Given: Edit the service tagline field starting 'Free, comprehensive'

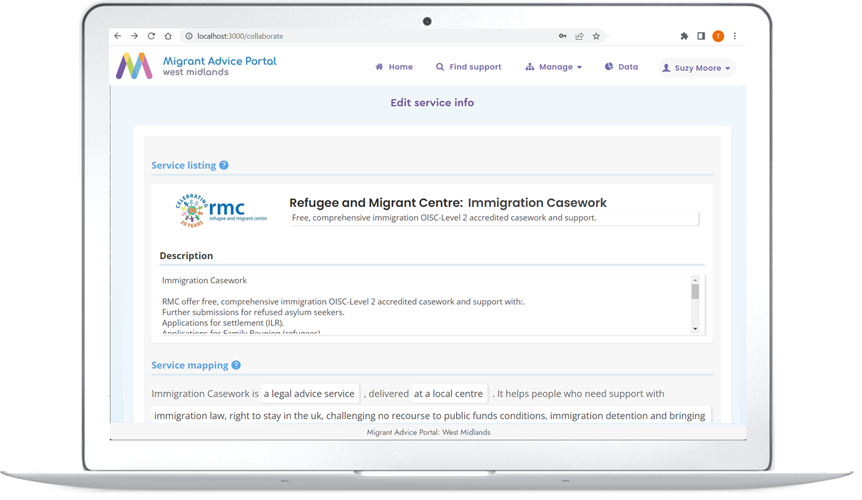Looking at the screenshot, I should coord(494,218).
